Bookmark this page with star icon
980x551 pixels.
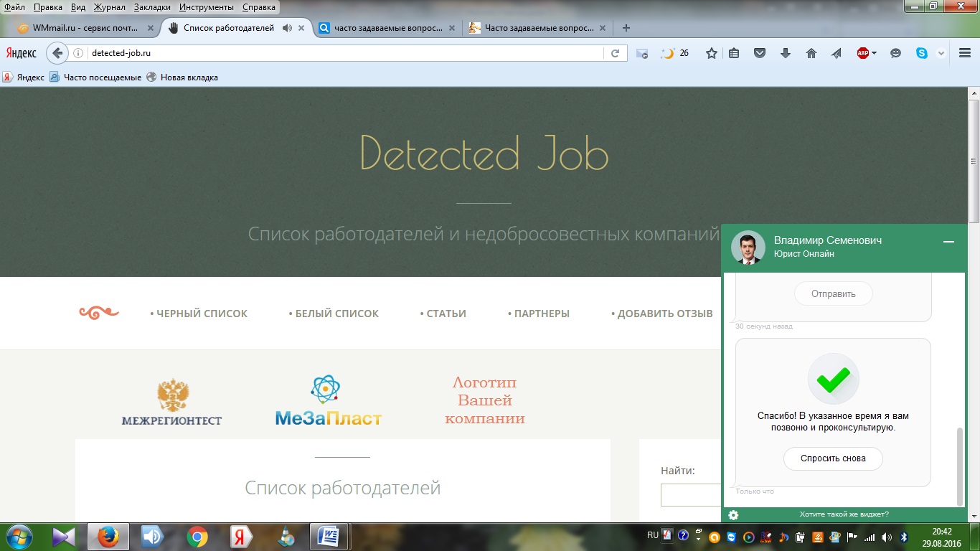[x=712, y=53]
